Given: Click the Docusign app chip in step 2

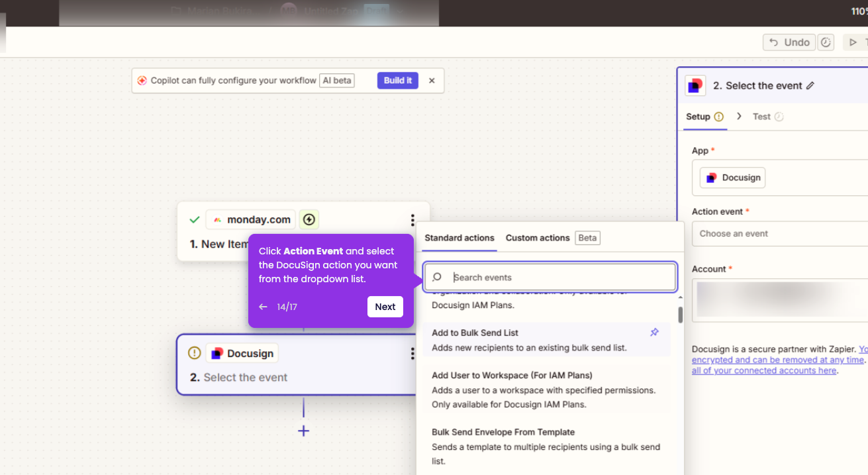Looking at the screenshot, I should point(242,353).
